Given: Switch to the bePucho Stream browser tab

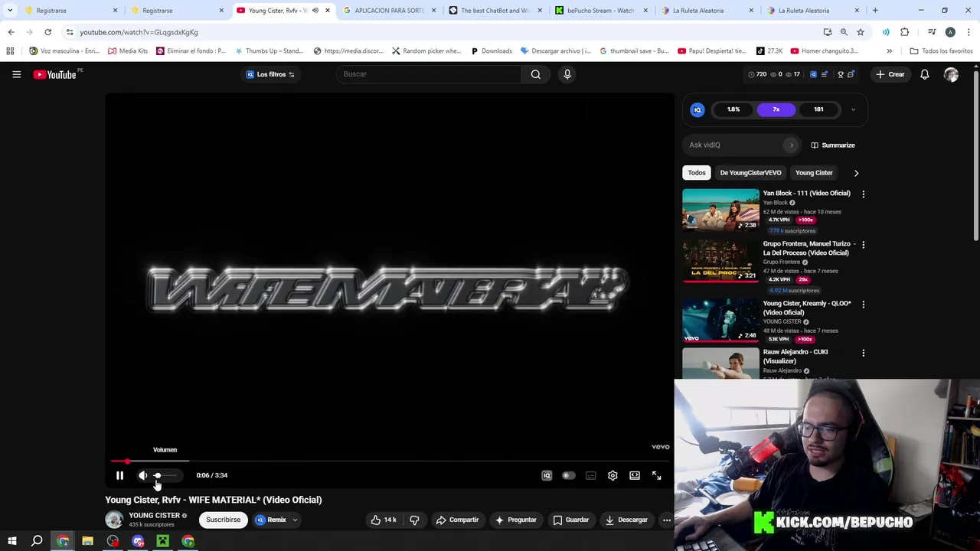Looking at the screenshot, I should [x=600, y=11].
